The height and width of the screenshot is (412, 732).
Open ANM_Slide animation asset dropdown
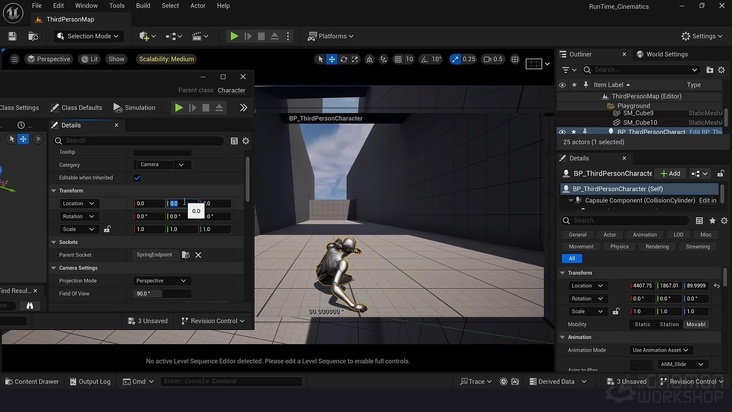pos(682,364)
